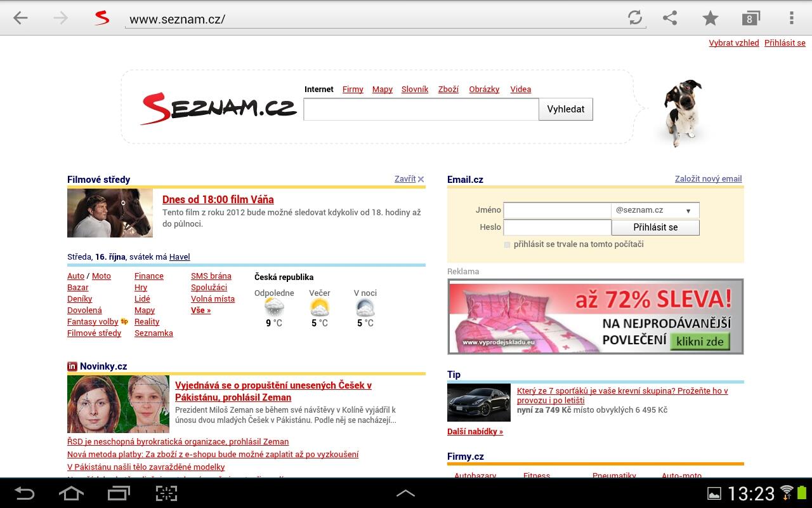
Task: Focus the Heslo password field
Action: point(557,227)
